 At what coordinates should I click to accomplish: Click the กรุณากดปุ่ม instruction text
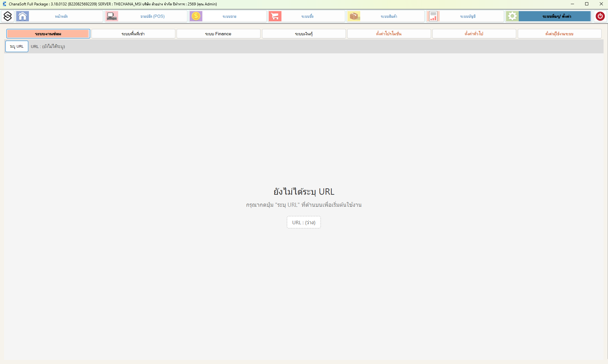(x=304, y=205)
